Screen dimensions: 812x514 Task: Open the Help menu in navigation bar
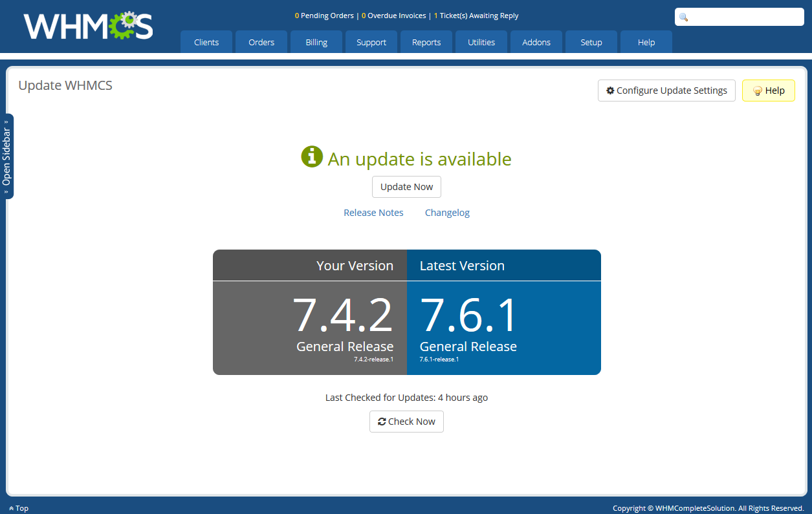point(646,42)
